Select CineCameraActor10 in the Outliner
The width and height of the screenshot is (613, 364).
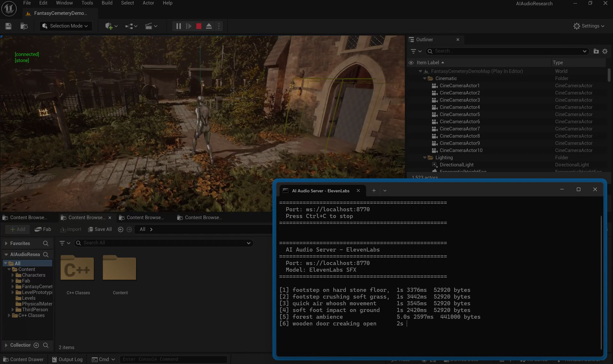(461, 150)
